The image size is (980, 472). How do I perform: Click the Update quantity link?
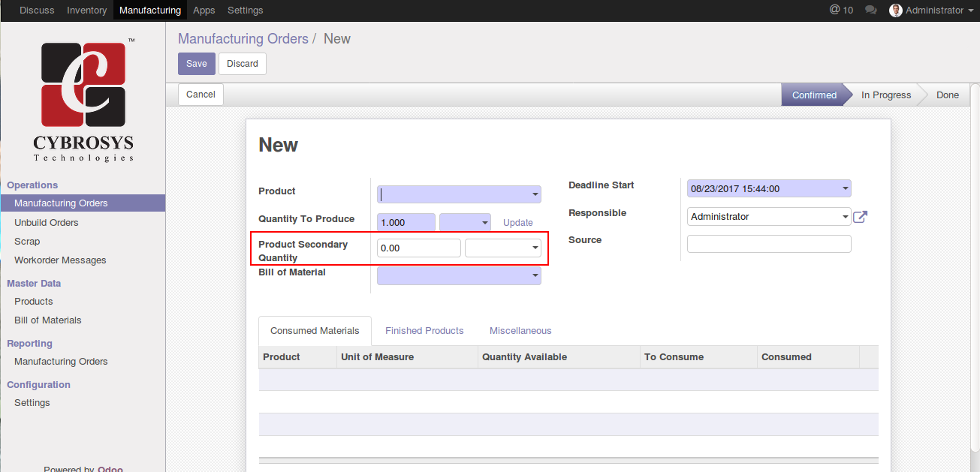[517, 223]
